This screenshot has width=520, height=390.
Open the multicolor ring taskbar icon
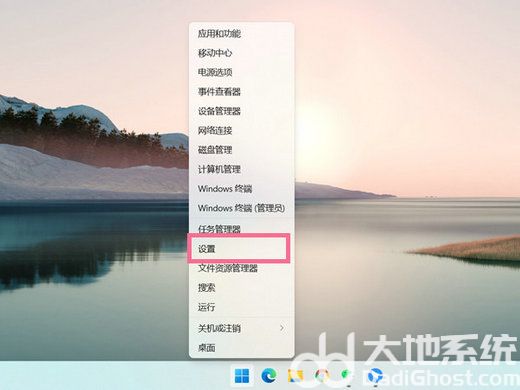point(322,376)
